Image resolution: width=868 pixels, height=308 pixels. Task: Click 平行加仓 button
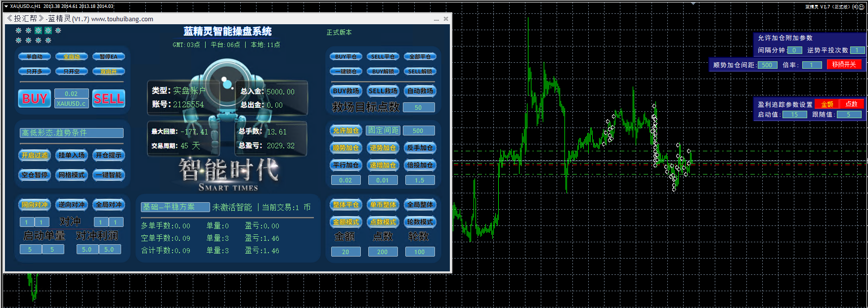click(346, 165)
